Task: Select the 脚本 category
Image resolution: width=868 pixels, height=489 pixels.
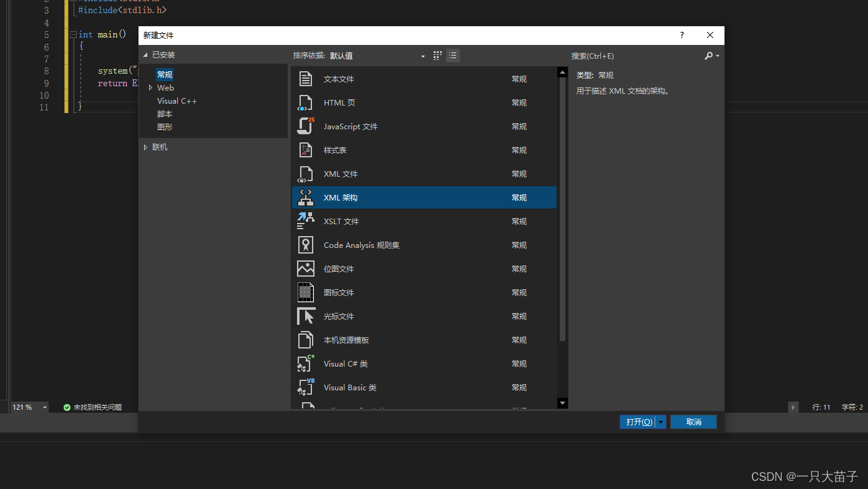Action: (164, 114)
